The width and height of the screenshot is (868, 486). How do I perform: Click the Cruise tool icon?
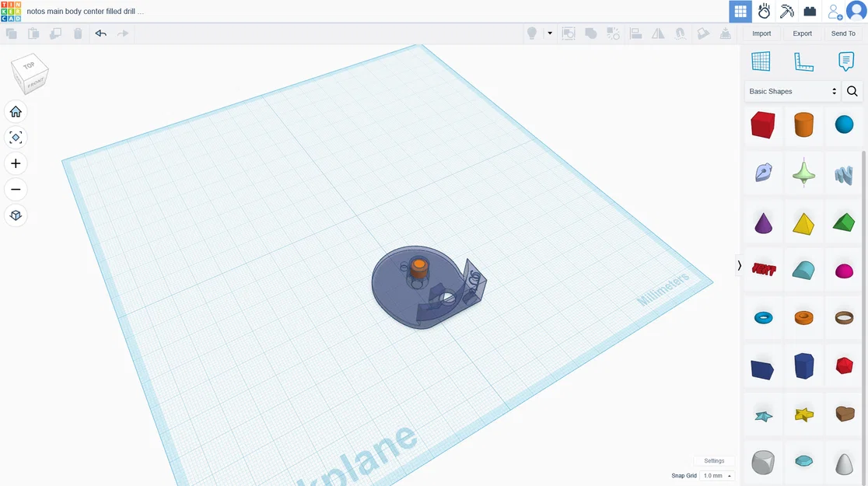point(681,33)
